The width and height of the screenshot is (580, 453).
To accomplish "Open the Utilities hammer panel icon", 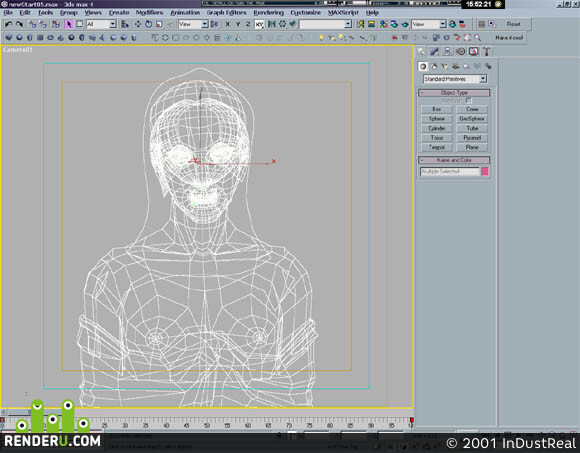I will click(487, 51).
